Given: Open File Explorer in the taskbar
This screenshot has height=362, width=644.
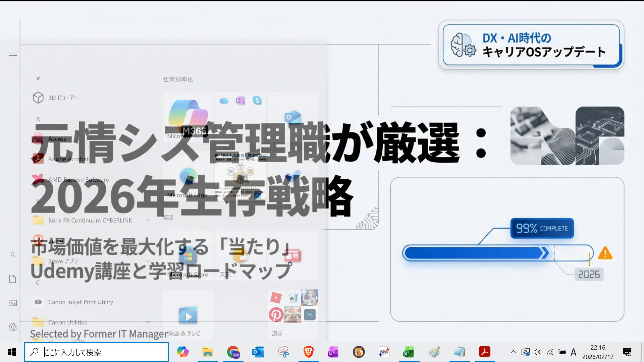Looking at the screenshot, I should click(x=208, y=352).
